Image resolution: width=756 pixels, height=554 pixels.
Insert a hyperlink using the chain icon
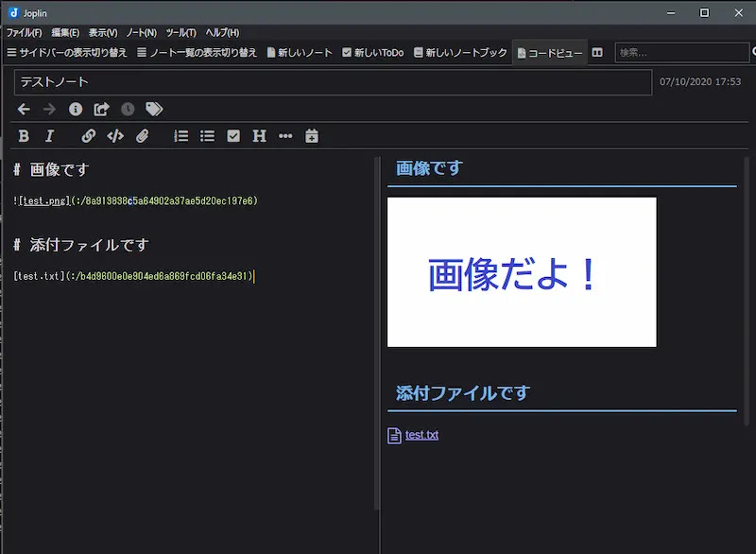pos(88,136)
